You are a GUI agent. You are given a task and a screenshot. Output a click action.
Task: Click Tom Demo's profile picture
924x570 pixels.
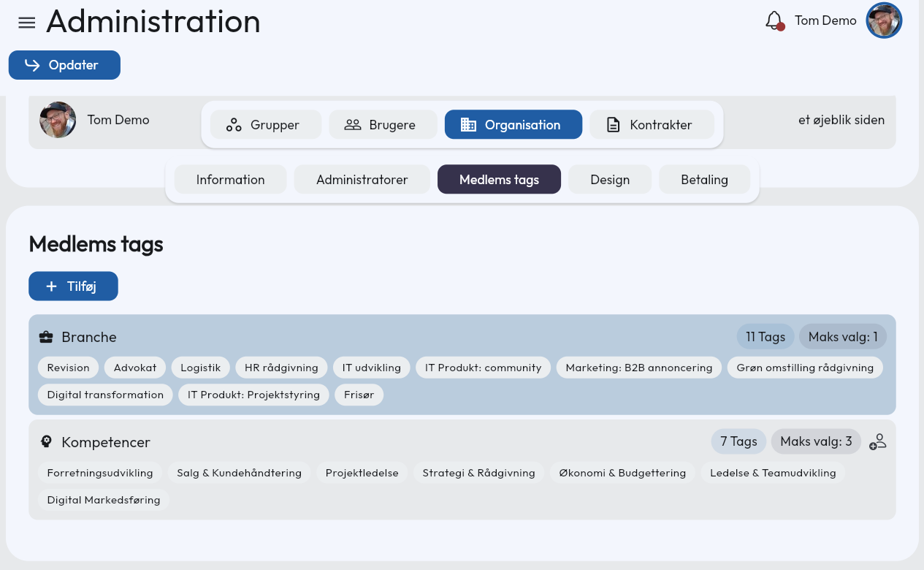click(x=884, y=20)
